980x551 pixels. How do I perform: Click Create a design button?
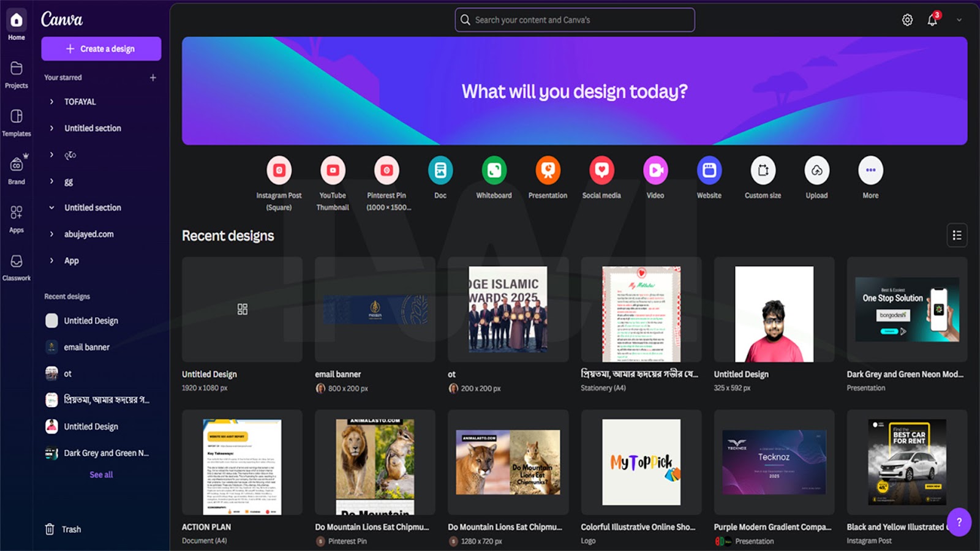pyautogui.click(x=101, y=48)
